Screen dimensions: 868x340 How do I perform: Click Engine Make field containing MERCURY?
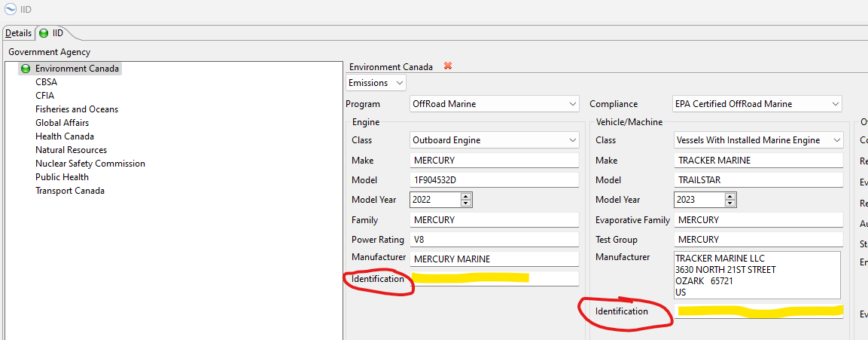(x=495, y=161)
